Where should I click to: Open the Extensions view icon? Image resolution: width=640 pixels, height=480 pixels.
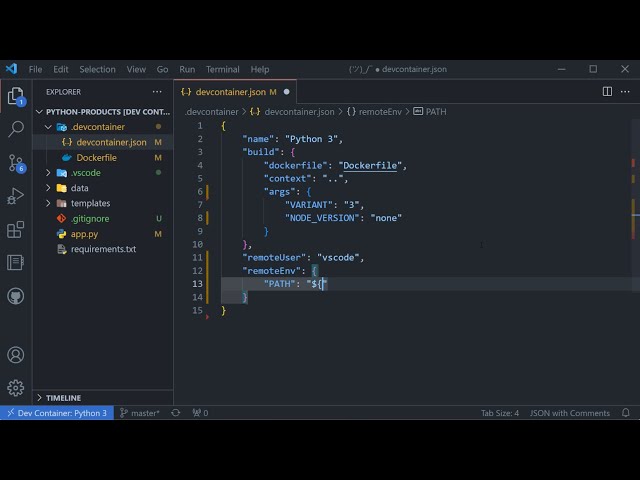[x=16, y=230]
